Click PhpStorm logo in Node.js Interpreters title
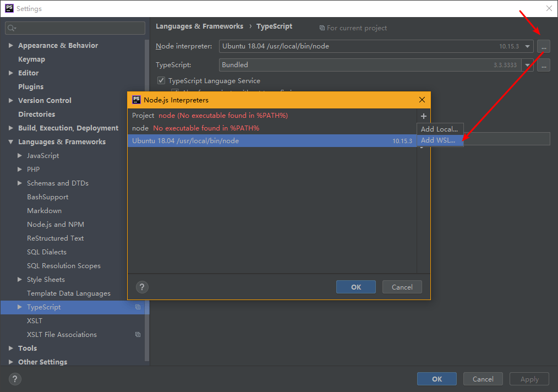The width and height of the screenshot is (558, 392). point(136,100)
